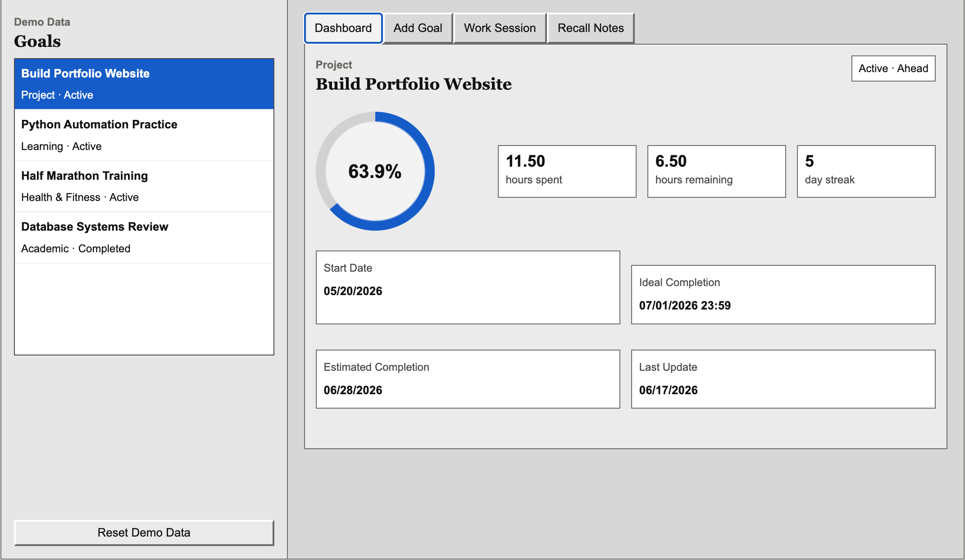965x560 pixels.
Task: Click the 63.9% progress ring
Action: click(x=375, y=171)
